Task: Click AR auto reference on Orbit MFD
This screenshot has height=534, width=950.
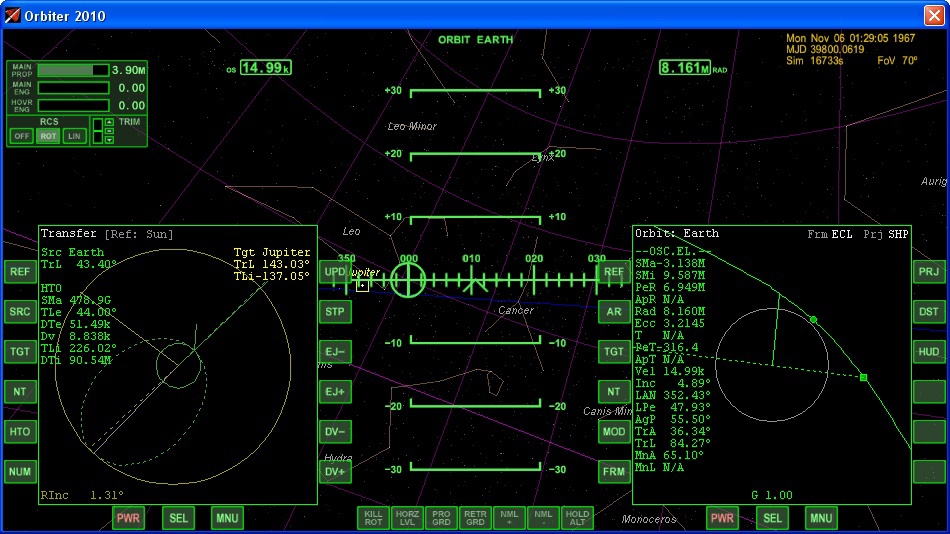Action: 614,312
